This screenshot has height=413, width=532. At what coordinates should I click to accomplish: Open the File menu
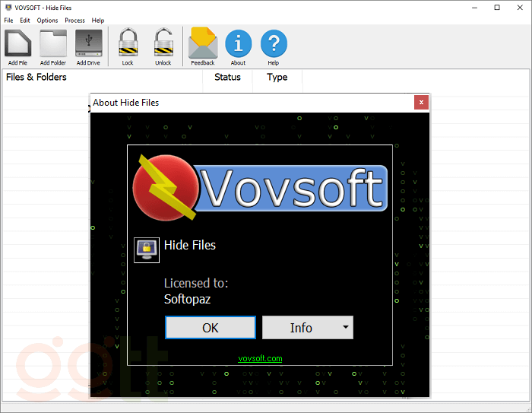(x=8, y=21)
